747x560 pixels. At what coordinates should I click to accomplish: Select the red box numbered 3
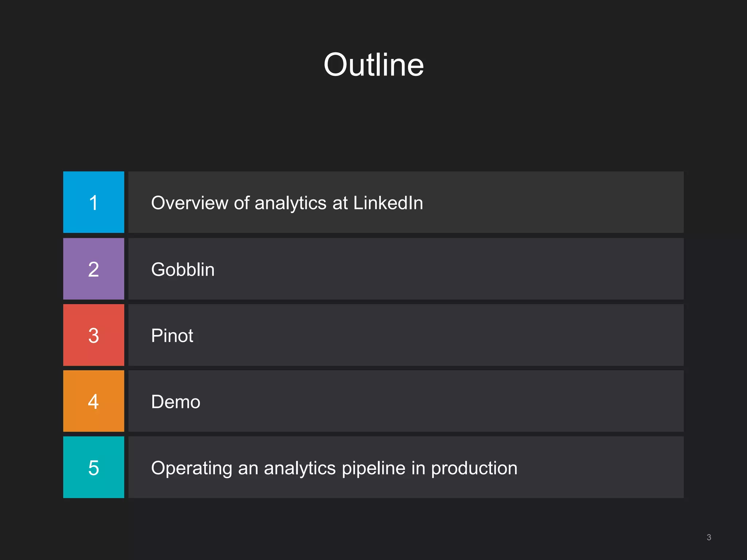click(93, 335)
